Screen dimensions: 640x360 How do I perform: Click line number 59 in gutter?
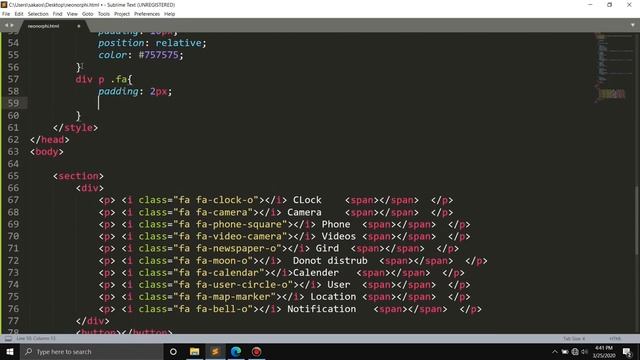pyautogui.click(x=13, y=103)
